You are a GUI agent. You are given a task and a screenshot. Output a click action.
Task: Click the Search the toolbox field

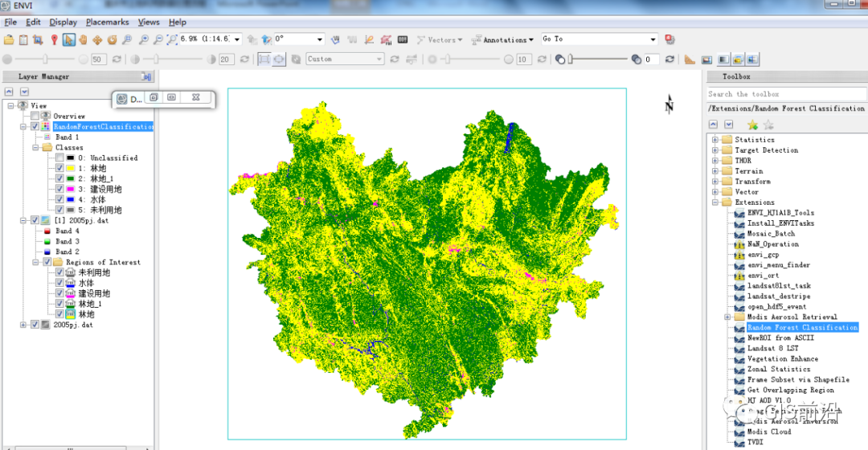787,94
